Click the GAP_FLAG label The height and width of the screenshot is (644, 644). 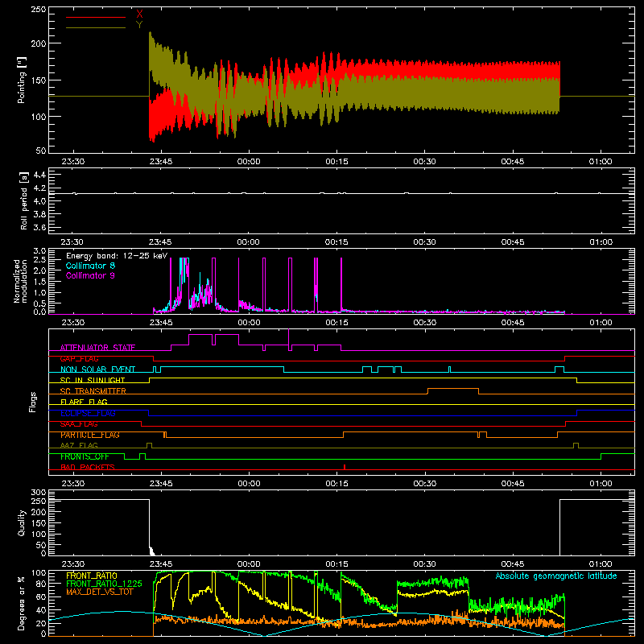79,358
